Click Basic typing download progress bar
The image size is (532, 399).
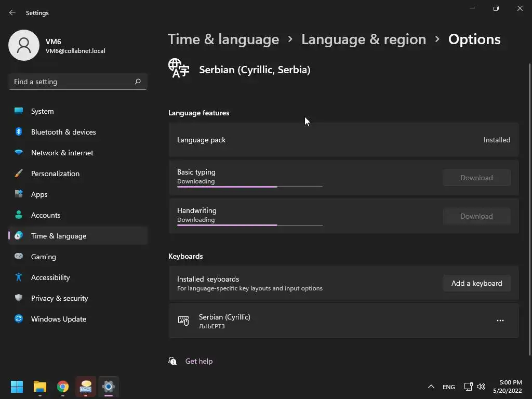pyautogui.click(x=249, y=187)
